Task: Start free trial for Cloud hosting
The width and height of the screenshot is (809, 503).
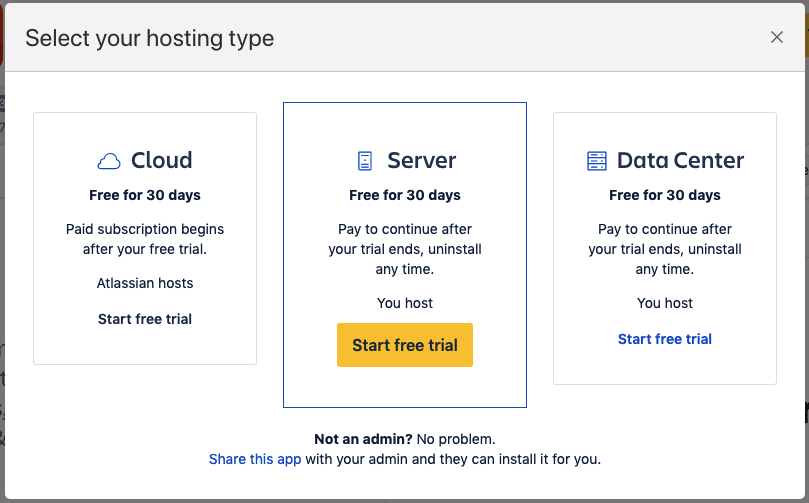Action: click(x=145, y=319)
